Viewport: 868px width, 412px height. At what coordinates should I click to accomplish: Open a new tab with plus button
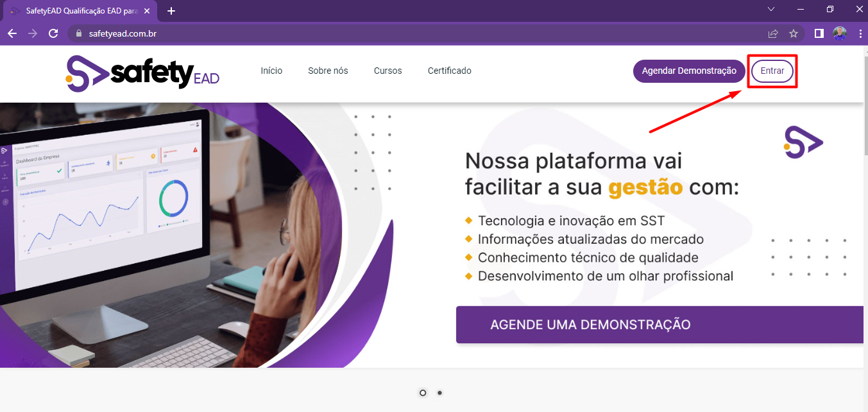tap(171, 11)
